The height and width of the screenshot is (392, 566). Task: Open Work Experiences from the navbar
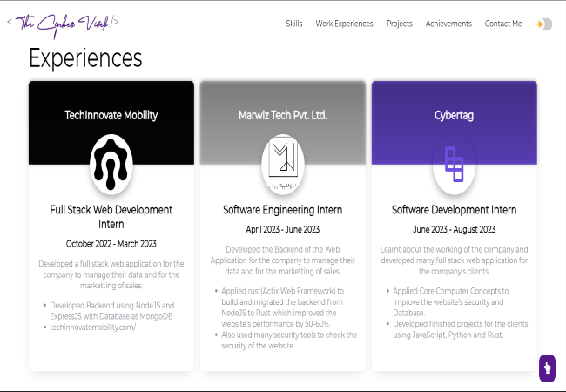point(344,24)
